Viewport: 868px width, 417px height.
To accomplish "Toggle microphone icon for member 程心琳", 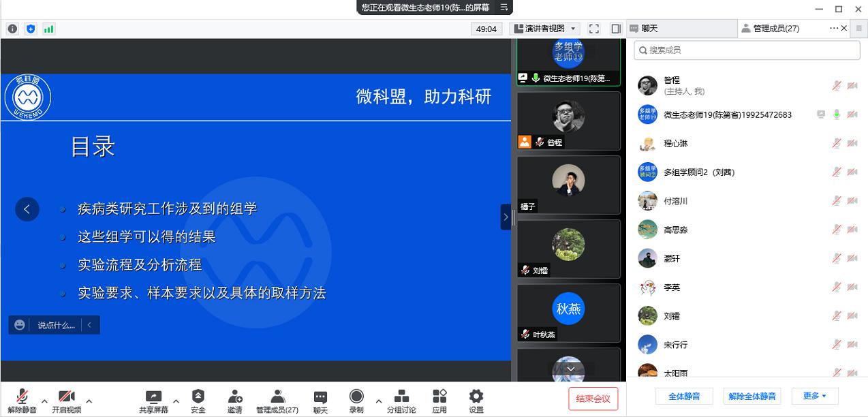I will (x=836, y=143).
